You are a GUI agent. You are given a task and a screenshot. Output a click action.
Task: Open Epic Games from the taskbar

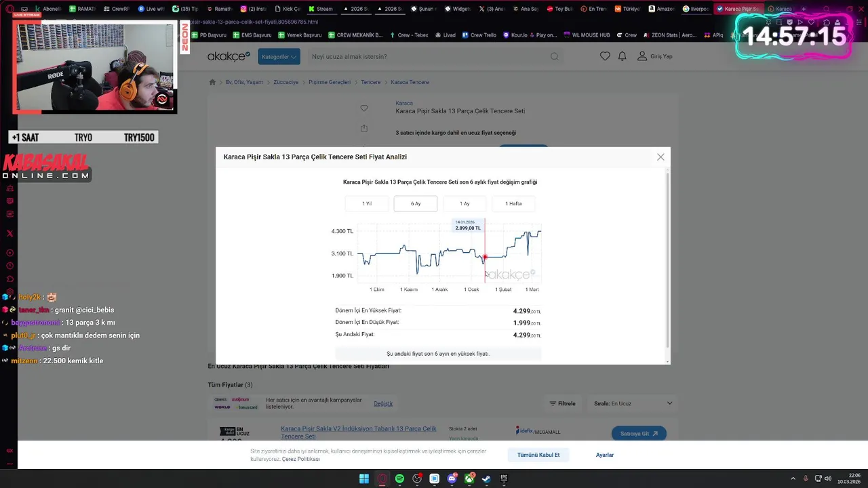pyautogui.click(x=504, y=479)
